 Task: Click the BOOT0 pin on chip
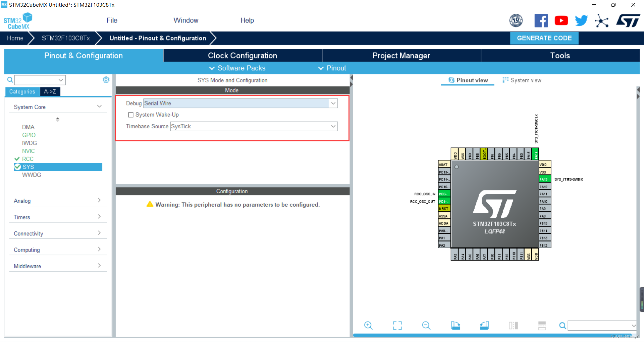484,154
